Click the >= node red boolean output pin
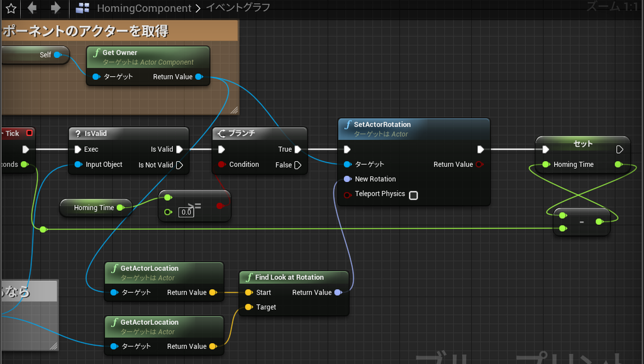Viewport: 644px width, 364px height. coord(220,206)
